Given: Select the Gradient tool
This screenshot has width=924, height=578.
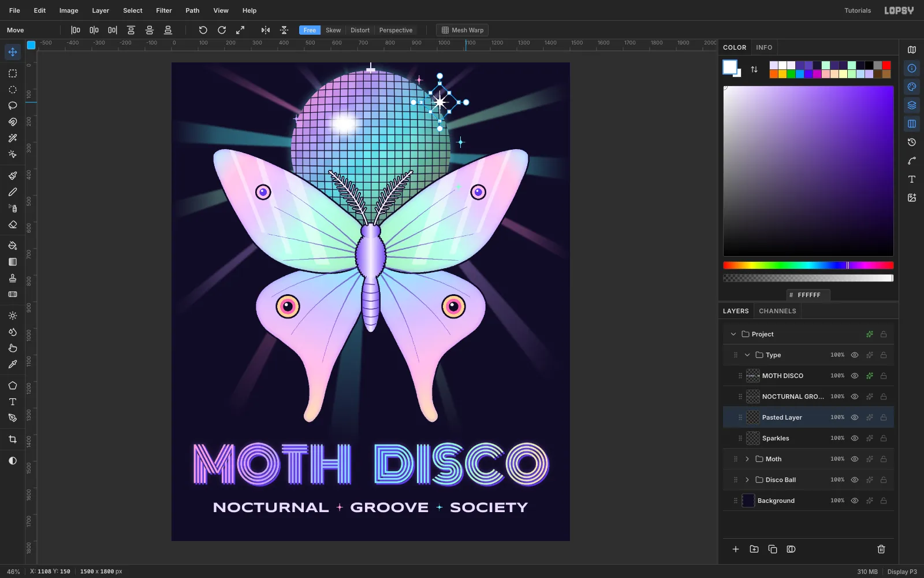Looking at the screenshot, I should 13,262.
